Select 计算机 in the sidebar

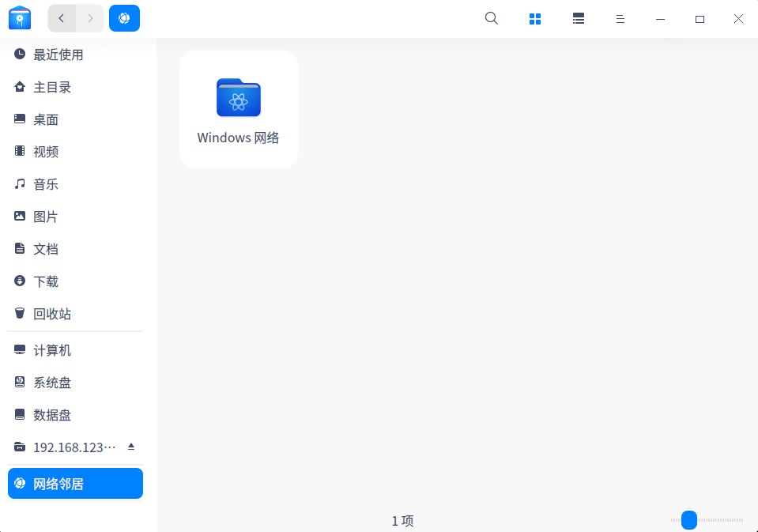click(52, 350)
